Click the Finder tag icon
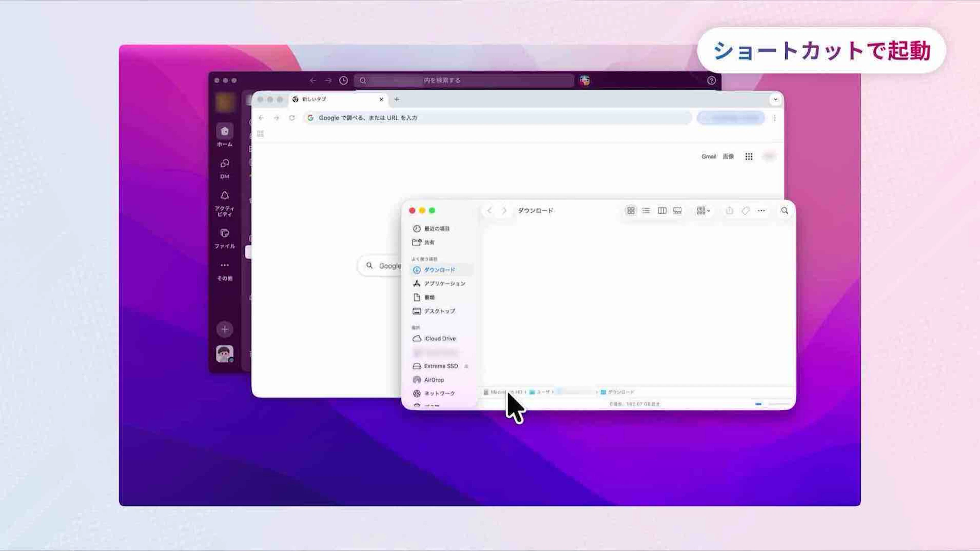Viewport: 980px width, 551px height. (745, 211)
